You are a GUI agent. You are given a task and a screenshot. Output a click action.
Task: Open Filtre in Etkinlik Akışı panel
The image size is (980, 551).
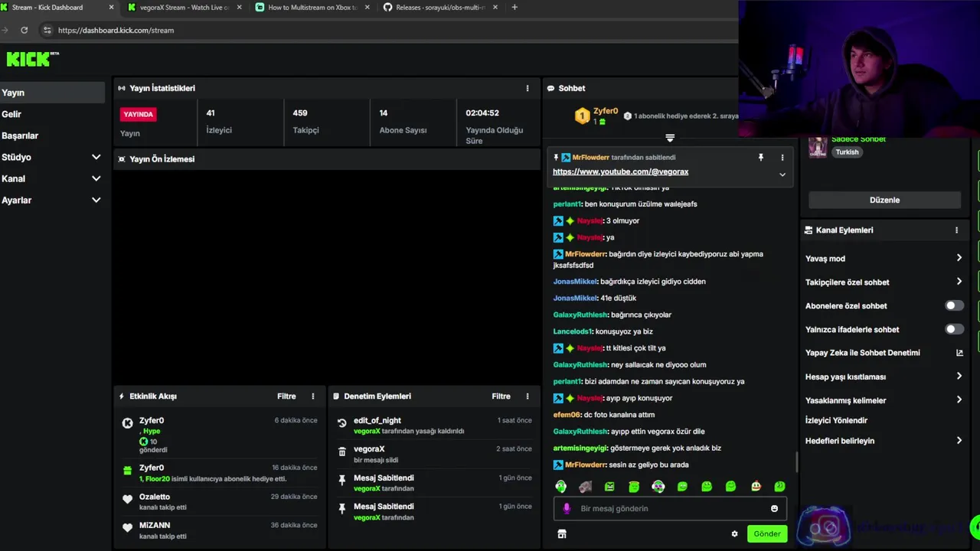(x=286, y=396)
